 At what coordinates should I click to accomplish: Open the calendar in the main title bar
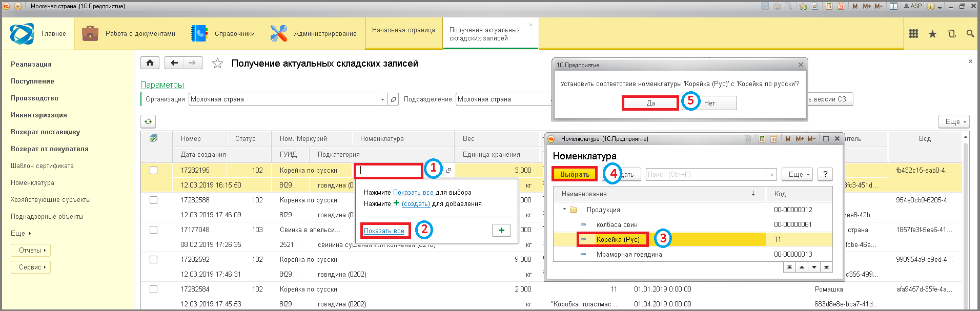841,6
